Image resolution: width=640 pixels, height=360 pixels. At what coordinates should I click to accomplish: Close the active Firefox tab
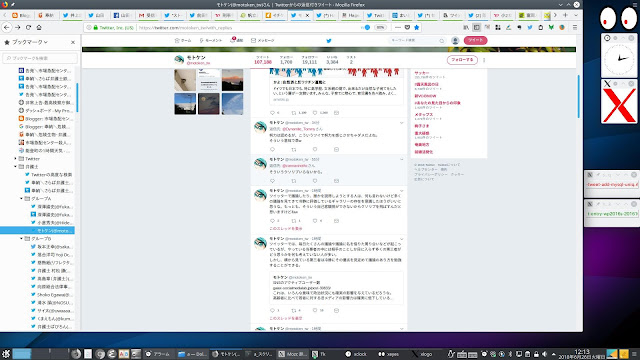point(307,15)
